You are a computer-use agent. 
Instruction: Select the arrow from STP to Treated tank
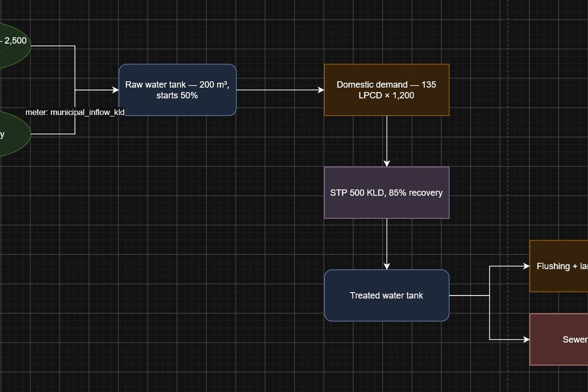[387, 244]
